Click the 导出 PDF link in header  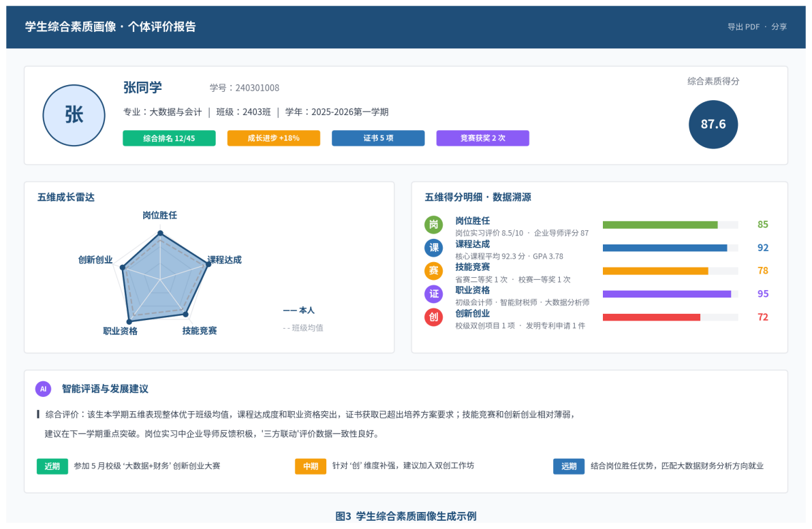coord(743,27)
